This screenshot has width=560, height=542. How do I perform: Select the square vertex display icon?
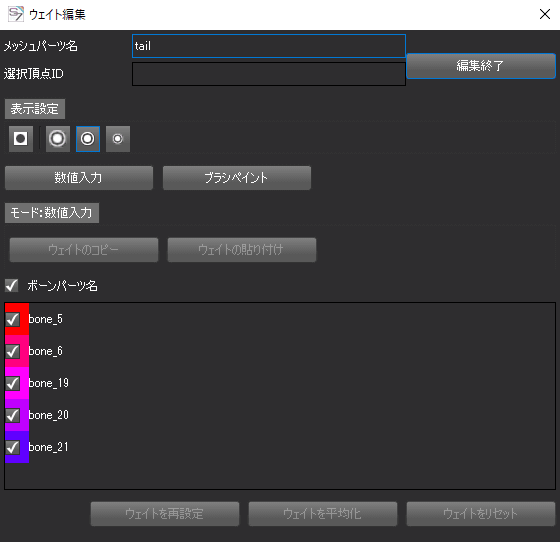point(21,139)
